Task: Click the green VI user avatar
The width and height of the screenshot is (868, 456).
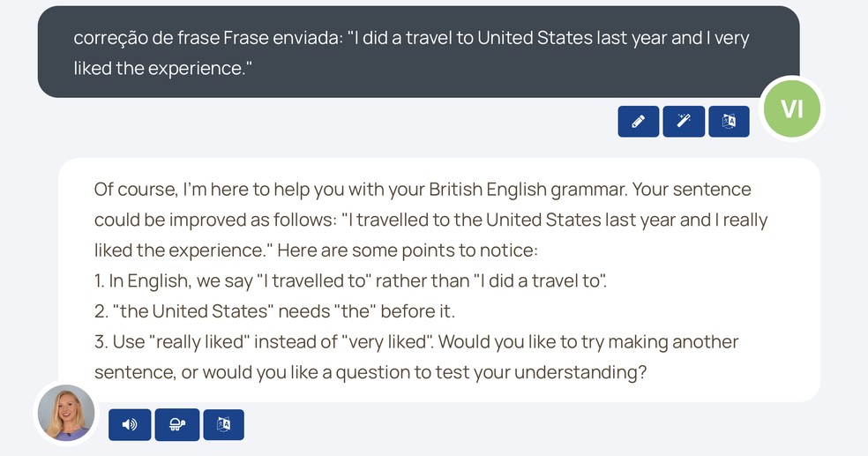Action: [x=792, y=108]
